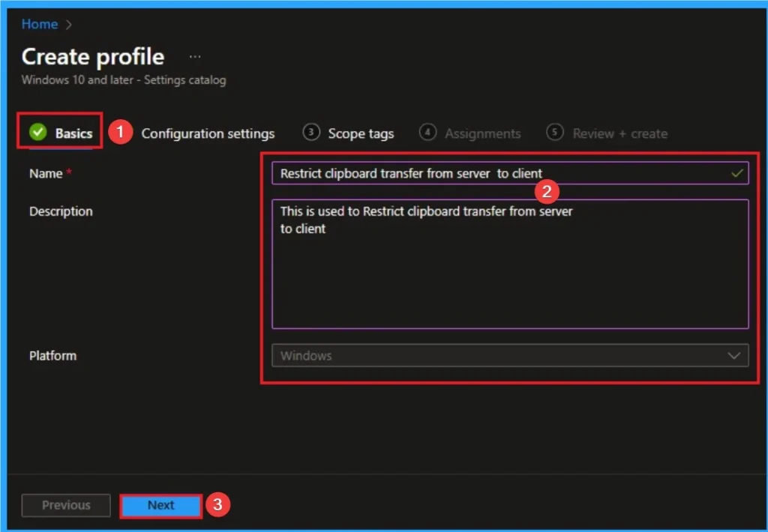
Task: Click the step 4 circle for Assignments
Action: coord(427,132)
